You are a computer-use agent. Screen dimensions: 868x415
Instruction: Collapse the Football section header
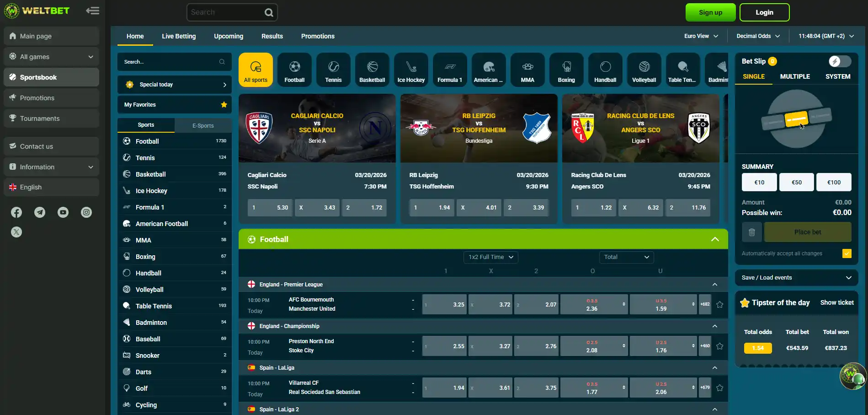coord(715,239)
